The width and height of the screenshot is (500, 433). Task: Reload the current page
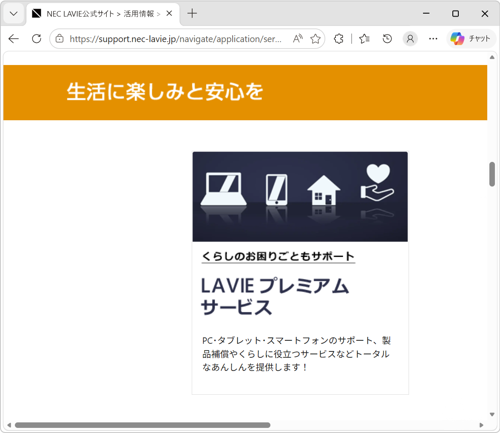pyautogui.click(x=36, y=39)
